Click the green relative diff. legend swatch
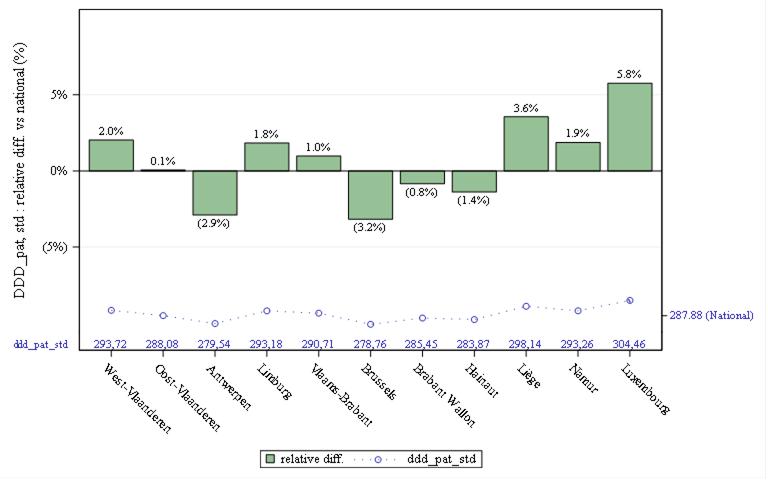 click(x=270, y=459)
